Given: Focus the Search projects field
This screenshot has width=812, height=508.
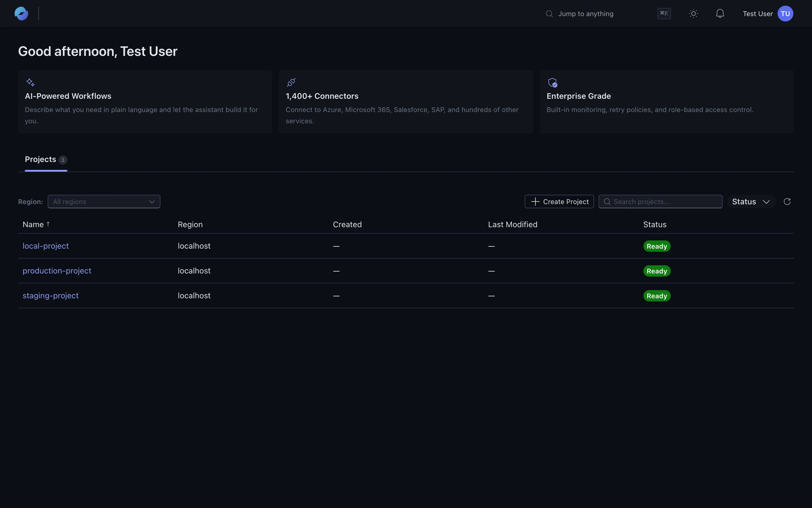Looking at the screenshot, I should click(660, 202).
